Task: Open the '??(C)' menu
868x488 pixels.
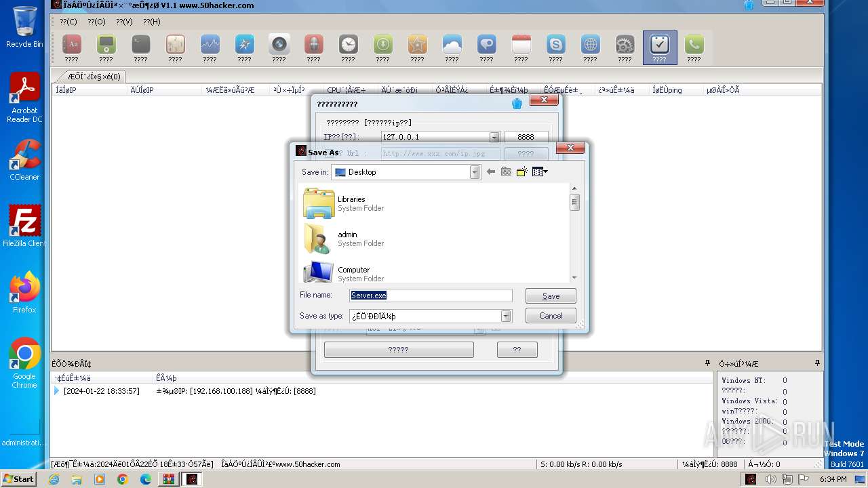Action: point(68,22)
